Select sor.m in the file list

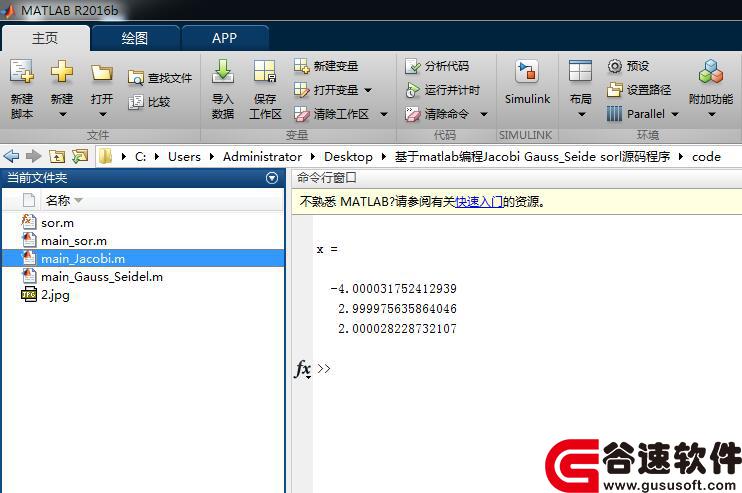(143, 223)
